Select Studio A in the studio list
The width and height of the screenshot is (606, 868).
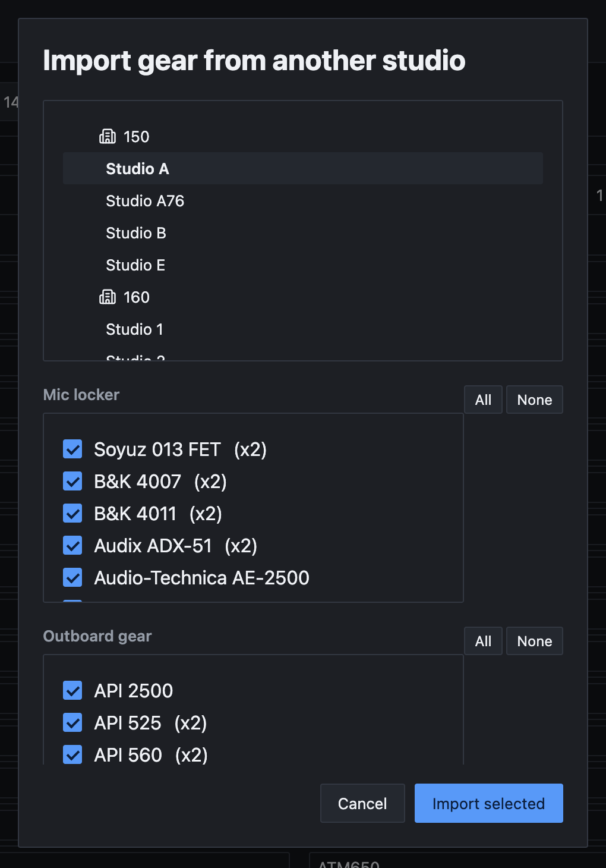[x=302, y=168]
